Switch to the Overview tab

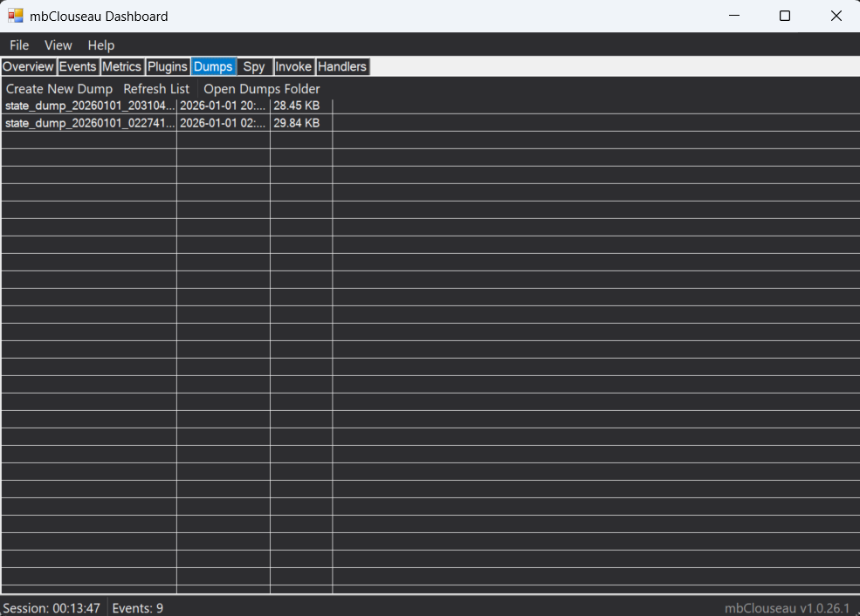(28, 66)
